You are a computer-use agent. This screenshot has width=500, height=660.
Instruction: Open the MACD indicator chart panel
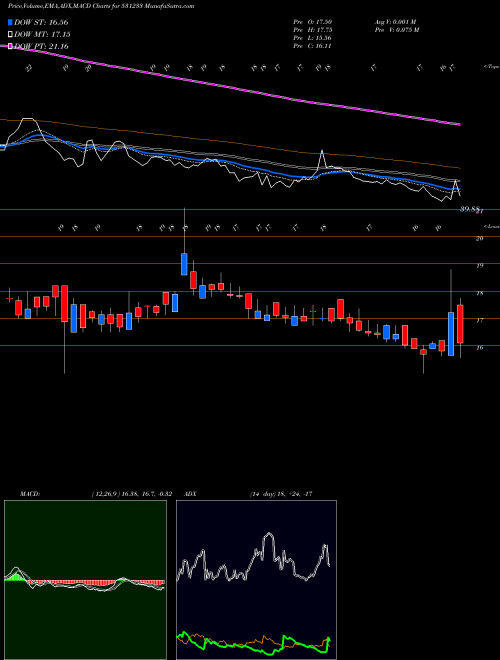tap(85, 580)
